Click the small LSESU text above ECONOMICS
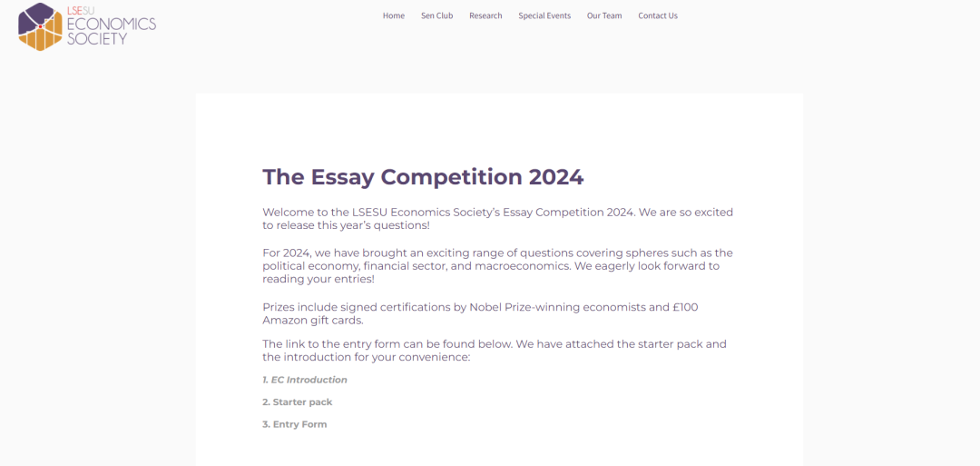Image resolution: width=980 pixels, height=466 pixels. point(81,10)
